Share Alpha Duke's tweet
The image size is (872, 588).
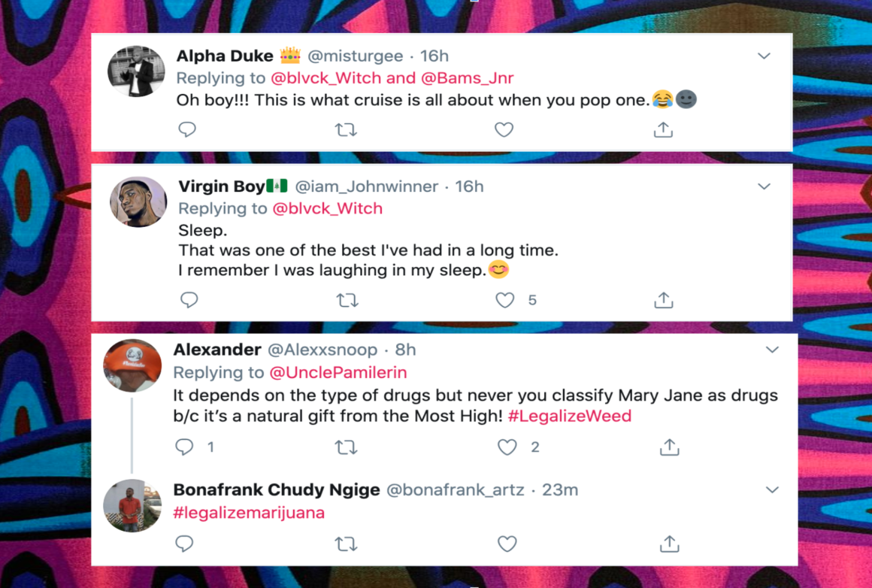663,130
